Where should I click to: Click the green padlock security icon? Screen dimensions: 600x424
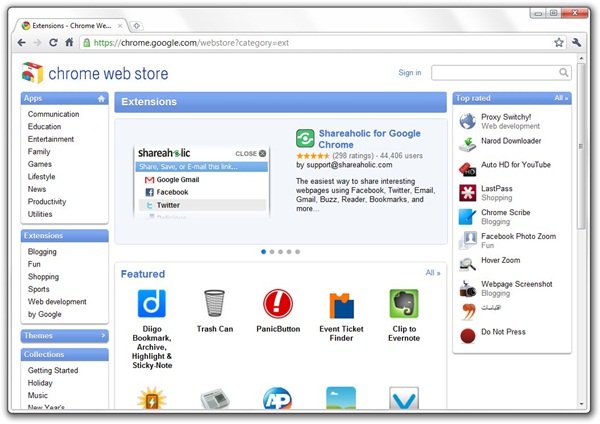(87, 42)
